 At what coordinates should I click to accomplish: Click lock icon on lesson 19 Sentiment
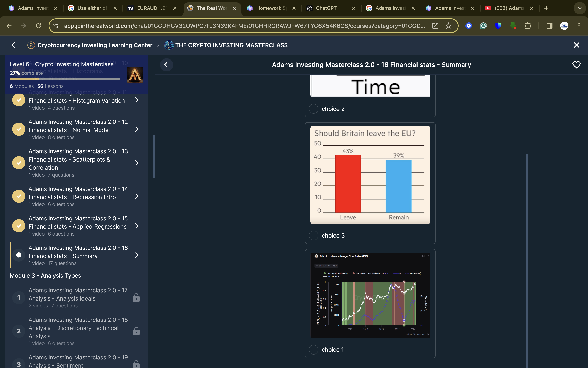click(136, 364)
